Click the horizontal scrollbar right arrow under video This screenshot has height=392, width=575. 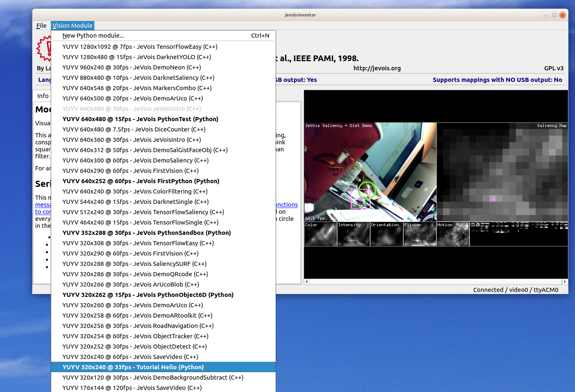(x=565, y=282)
